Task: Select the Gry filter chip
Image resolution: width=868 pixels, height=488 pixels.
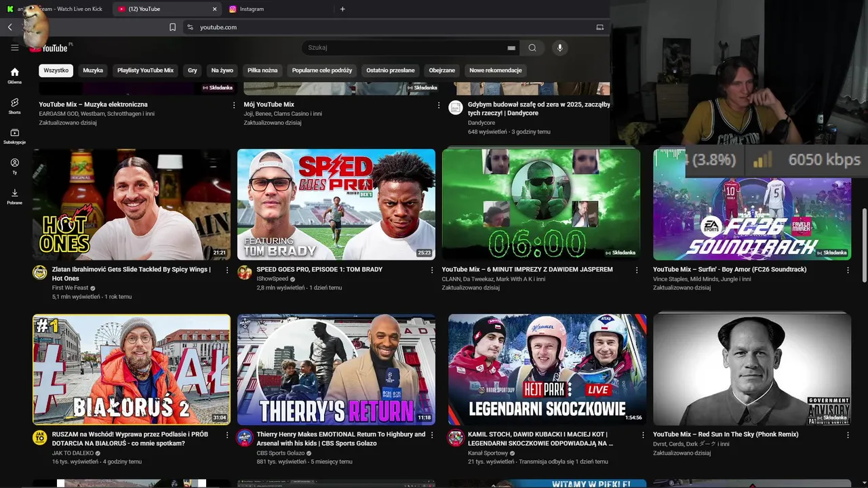Action: coord(193,70)
